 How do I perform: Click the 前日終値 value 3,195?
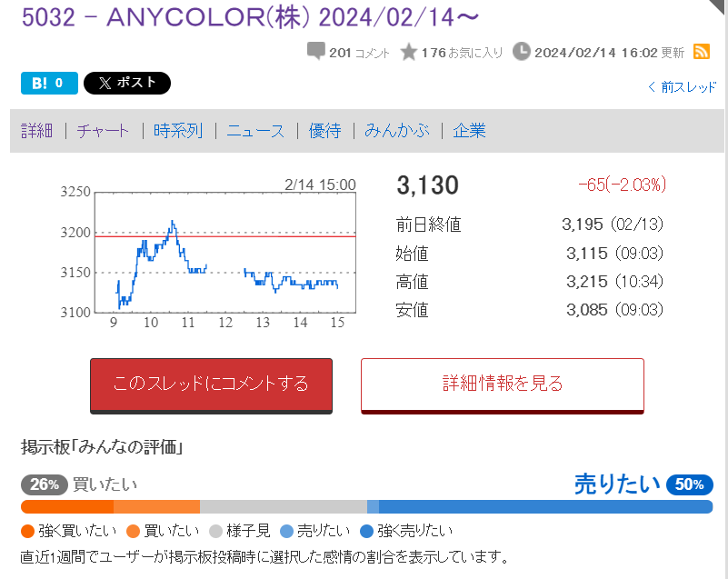coord(583,225)
